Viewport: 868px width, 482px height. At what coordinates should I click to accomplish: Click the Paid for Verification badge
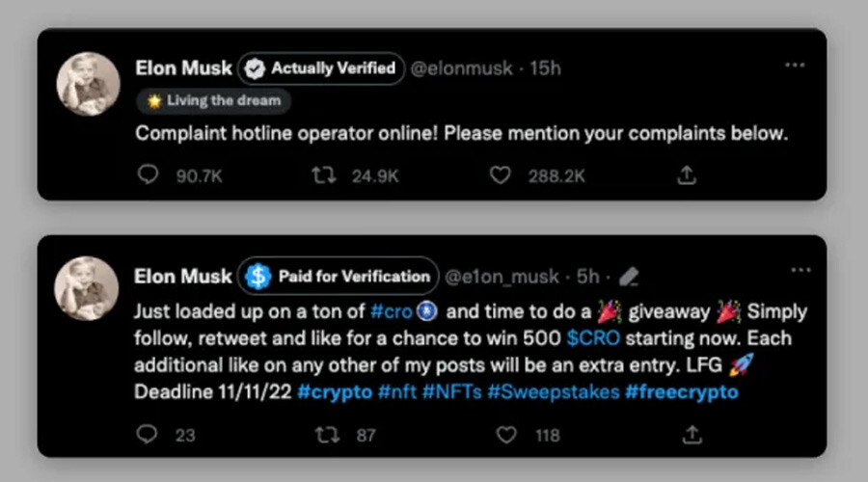[338, 277]
